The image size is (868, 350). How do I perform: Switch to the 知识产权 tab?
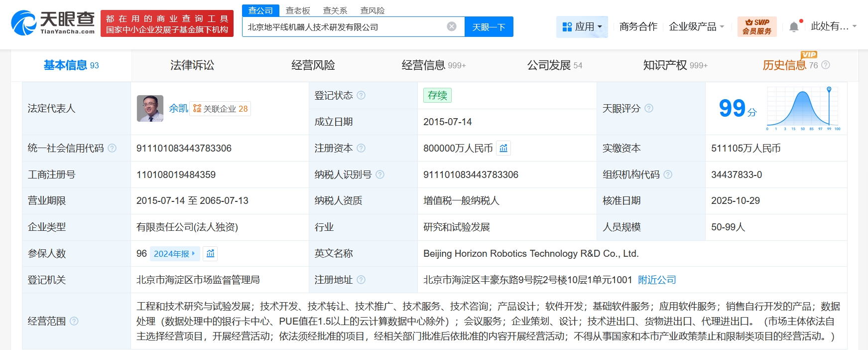[675, 65]
